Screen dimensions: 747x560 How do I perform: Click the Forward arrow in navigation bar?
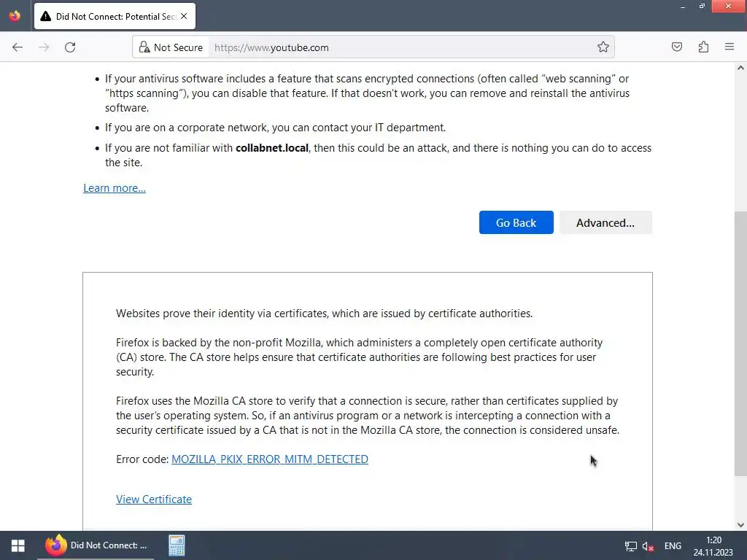click(44, 47)
